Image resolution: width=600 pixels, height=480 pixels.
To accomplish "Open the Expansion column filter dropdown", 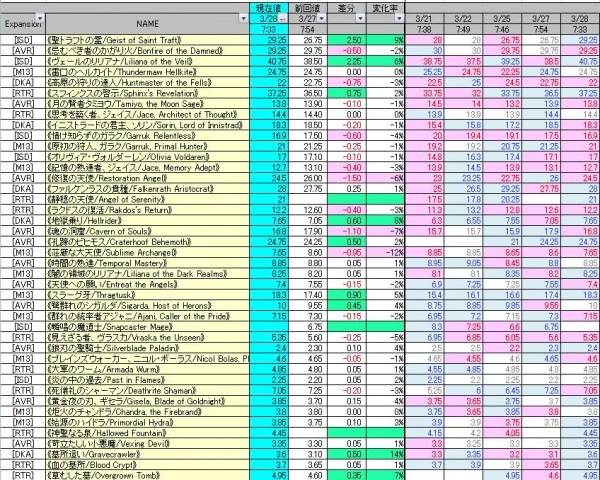I will (40, 18).
